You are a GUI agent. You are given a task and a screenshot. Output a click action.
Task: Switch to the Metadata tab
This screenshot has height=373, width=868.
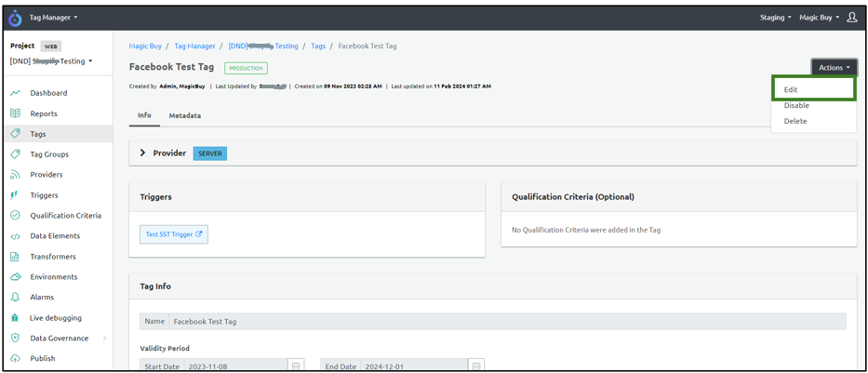(x=184, y=115)
